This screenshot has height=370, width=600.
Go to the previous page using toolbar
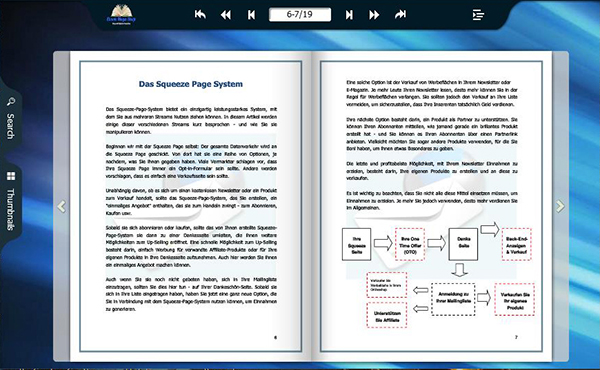tap(251, 15)
